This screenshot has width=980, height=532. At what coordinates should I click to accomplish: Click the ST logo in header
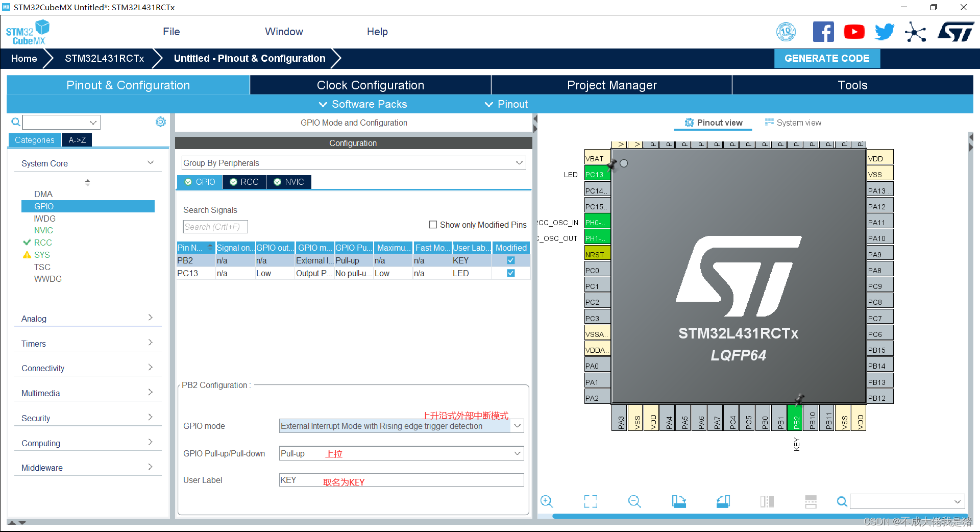[955, 32]
